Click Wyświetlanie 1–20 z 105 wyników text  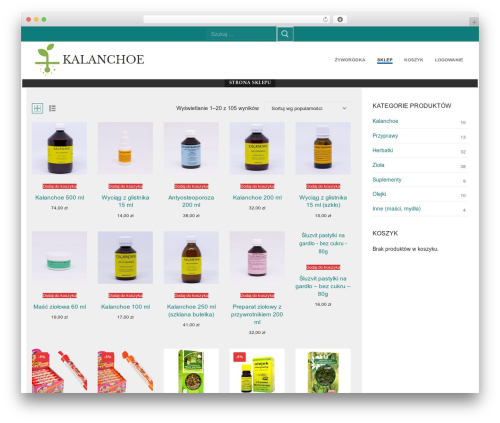(217, 108)
